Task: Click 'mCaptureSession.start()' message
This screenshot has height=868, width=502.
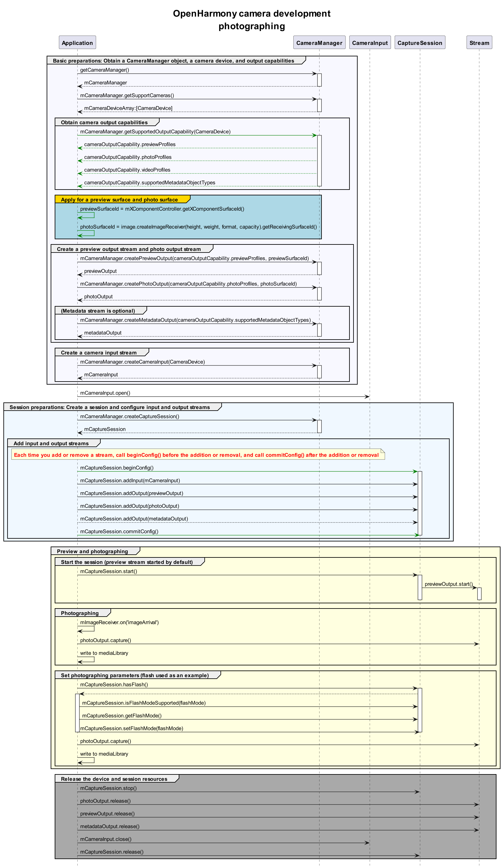Action: pyautogui.click(x=109, y=572)
